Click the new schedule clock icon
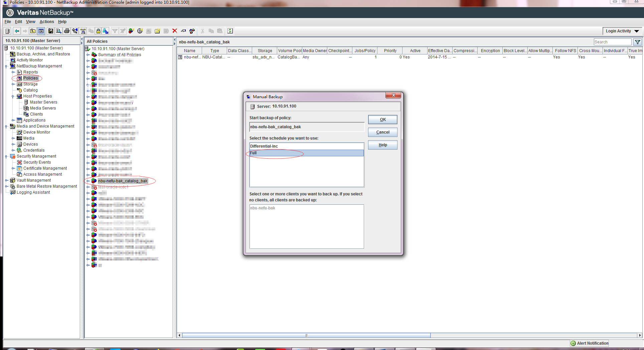The image size is (644, 350). [x=140, y=31]
